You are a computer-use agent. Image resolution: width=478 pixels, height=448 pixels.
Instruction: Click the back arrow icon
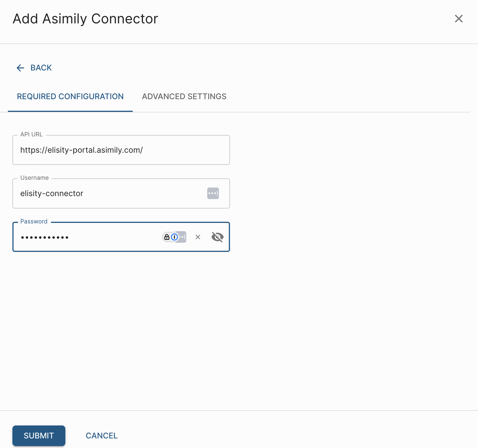tap(20, 68)
